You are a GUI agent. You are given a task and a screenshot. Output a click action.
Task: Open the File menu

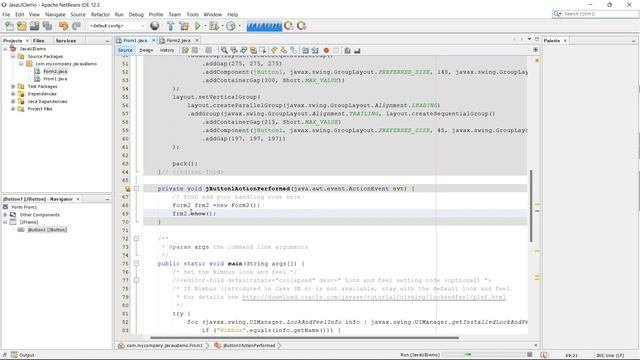pos(6,14)
